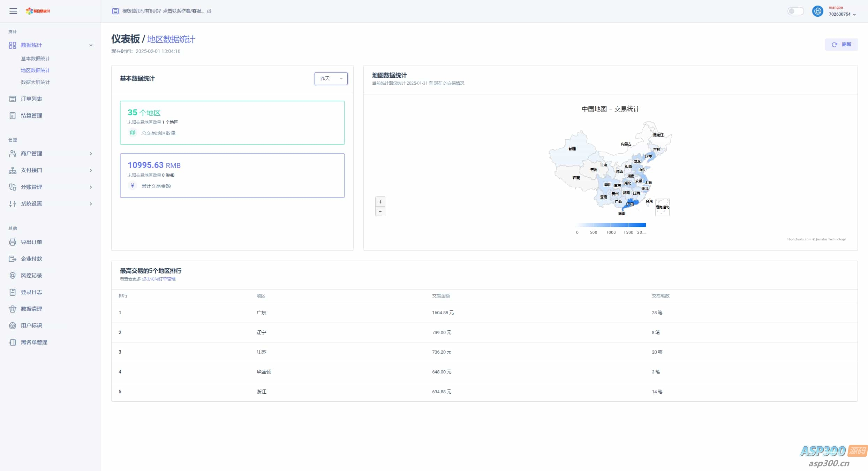Click the user avatar icon
Viewport: 868px width, 471px height.
[817, 11]
